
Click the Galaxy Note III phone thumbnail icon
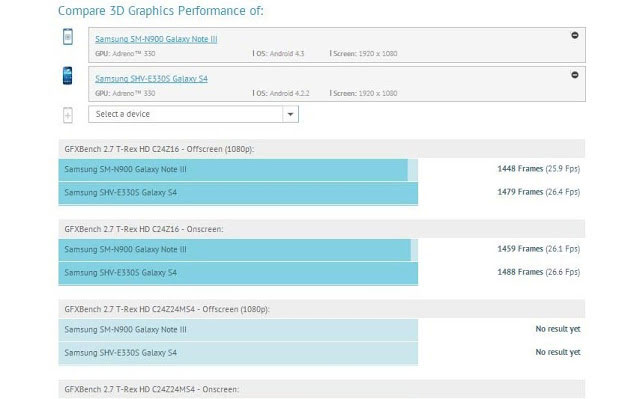pyautogui.click(x=68, y=37)
